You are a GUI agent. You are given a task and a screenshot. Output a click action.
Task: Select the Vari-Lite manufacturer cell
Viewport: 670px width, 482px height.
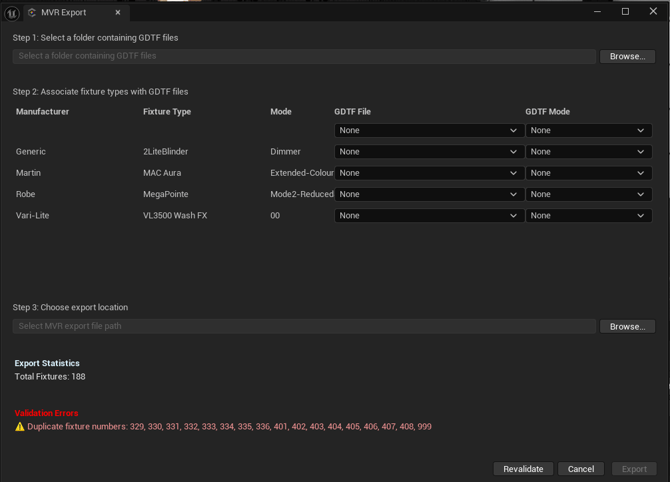(32, 215)
